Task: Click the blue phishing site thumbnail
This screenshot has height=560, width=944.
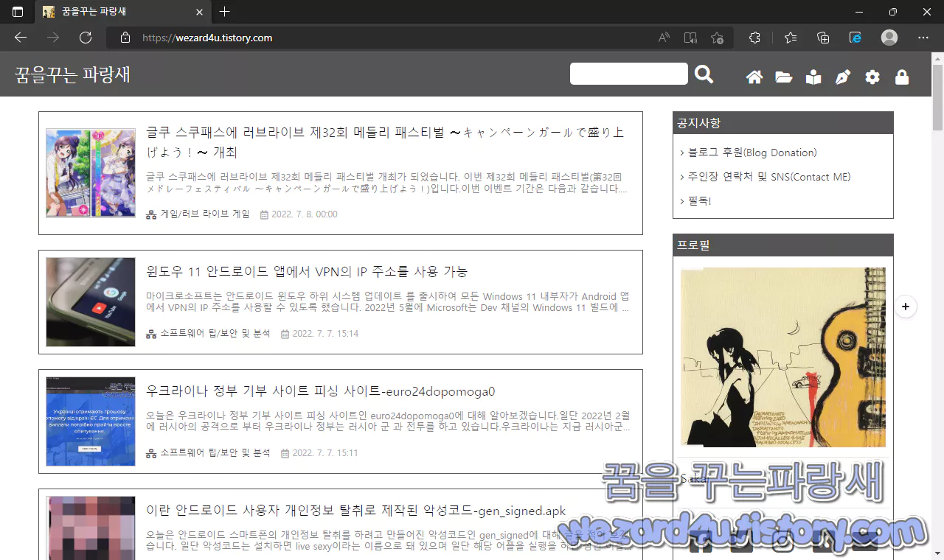Action: (x=91, y=421)
